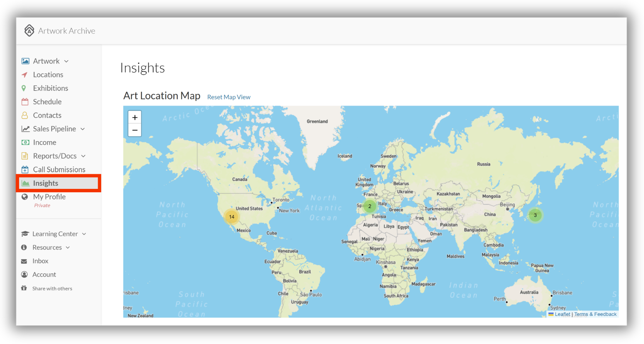
Task: Click the Reset Map View link
Action: pyautogui.click(x=229, y=97)
